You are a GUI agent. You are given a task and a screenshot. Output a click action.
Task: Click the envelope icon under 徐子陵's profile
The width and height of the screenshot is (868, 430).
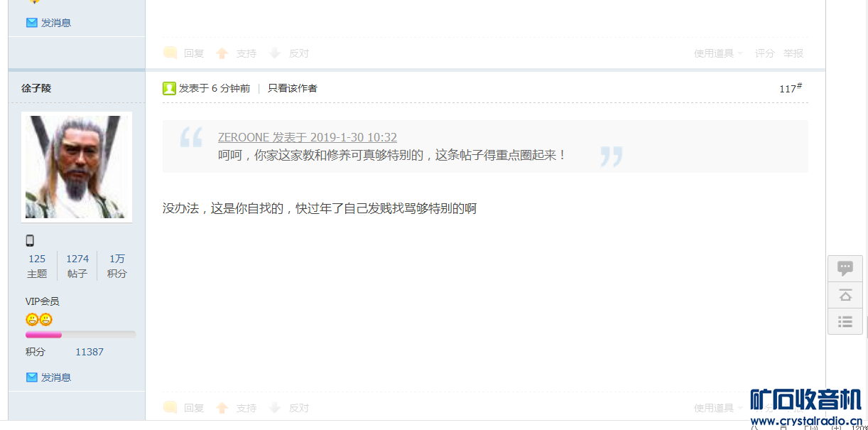(x=32, y=377)
